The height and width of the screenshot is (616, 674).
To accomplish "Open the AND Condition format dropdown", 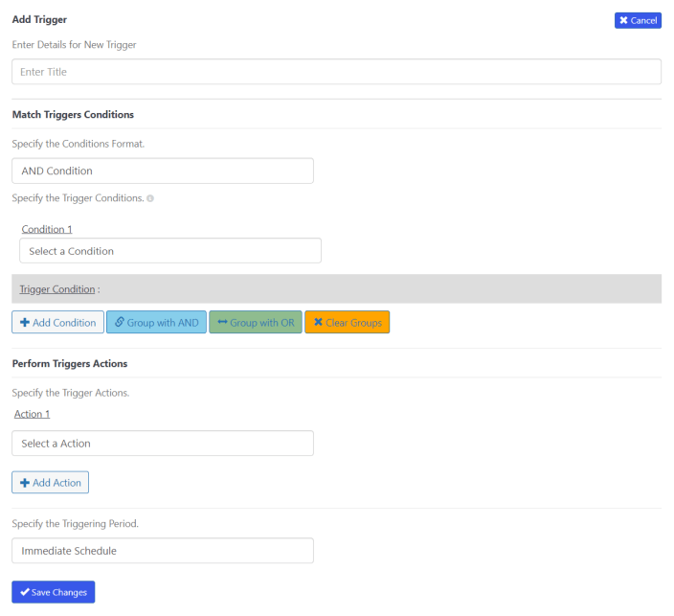I will coord(163,171).
